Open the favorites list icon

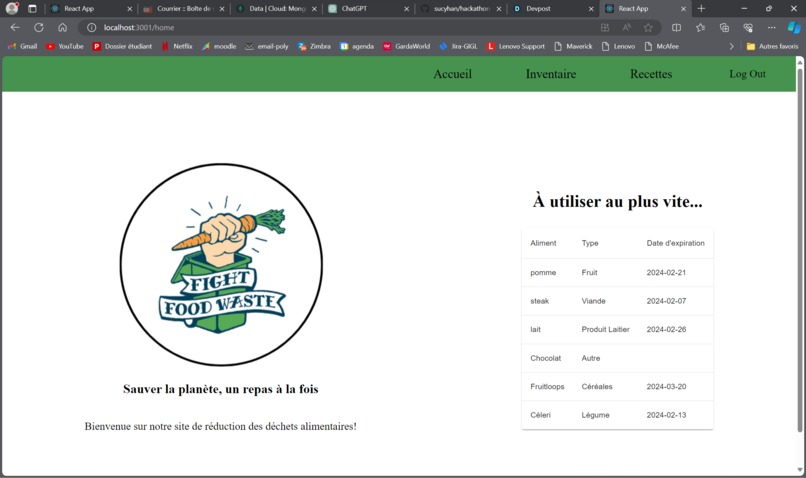coord(700,28)
